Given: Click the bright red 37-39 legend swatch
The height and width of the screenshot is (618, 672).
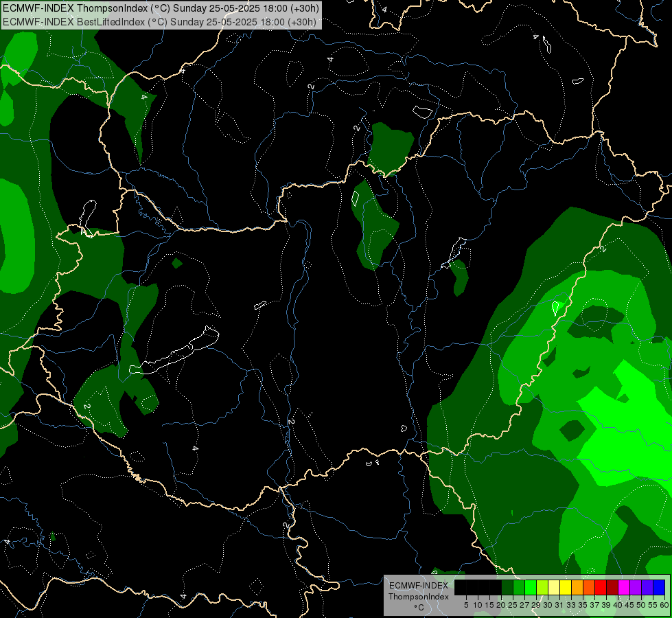Looking at the screenshot, I should [x=601, y=587].
